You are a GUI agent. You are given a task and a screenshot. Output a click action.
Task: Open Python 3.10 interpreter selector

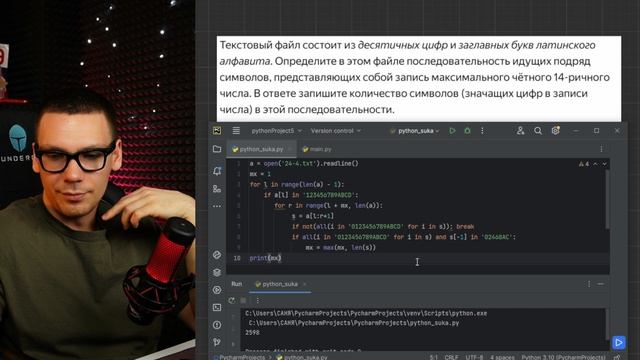[563, 357]
